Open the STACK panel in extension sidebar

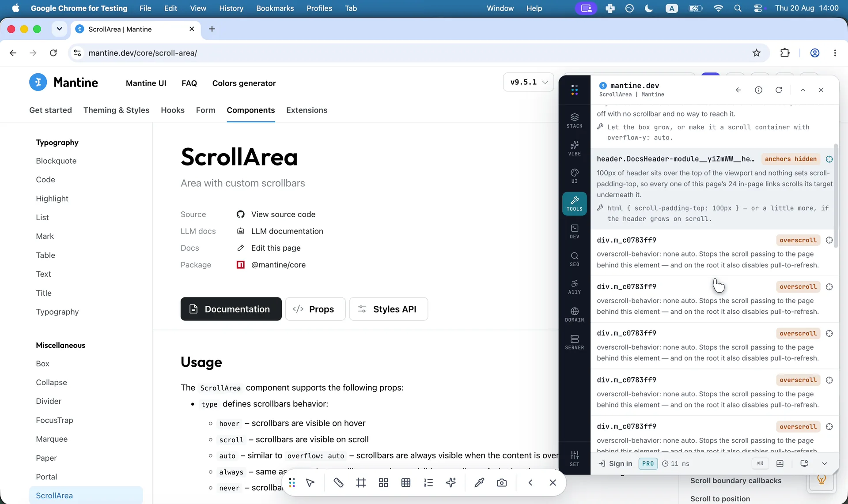pyautogui.click(x=574, y=120)
